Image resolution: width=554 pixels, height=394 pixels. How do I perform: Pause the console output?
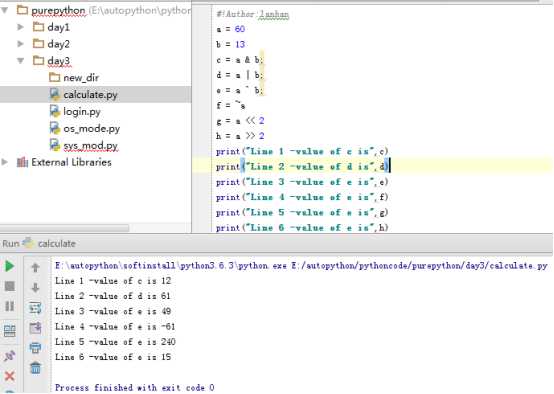[10, 306]
